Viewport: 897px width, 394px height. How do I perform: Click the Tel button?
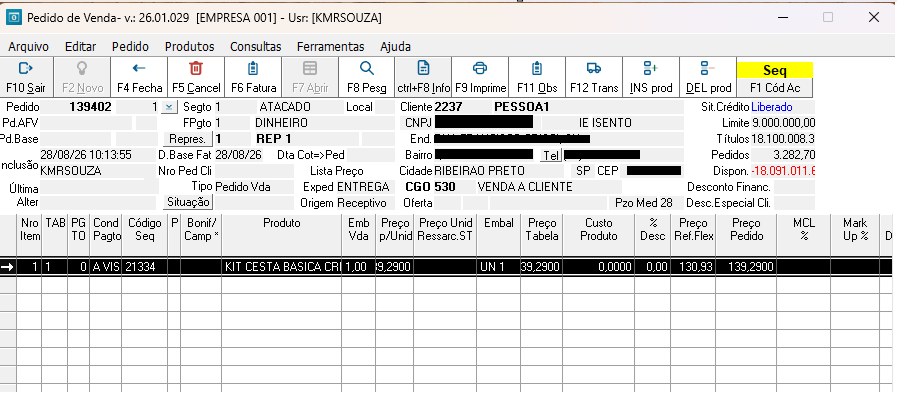(550, 155)
